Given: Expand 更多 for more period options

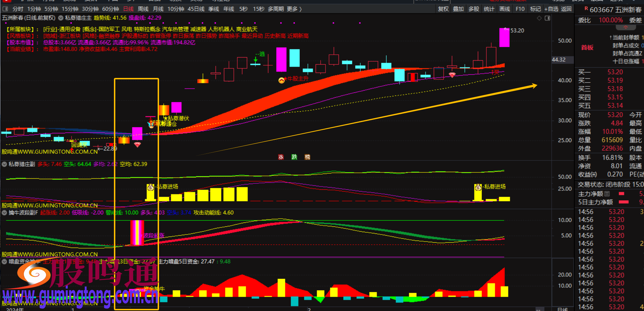Looking at the screenshot, I should pyautogui.click(x=294, y=9).
